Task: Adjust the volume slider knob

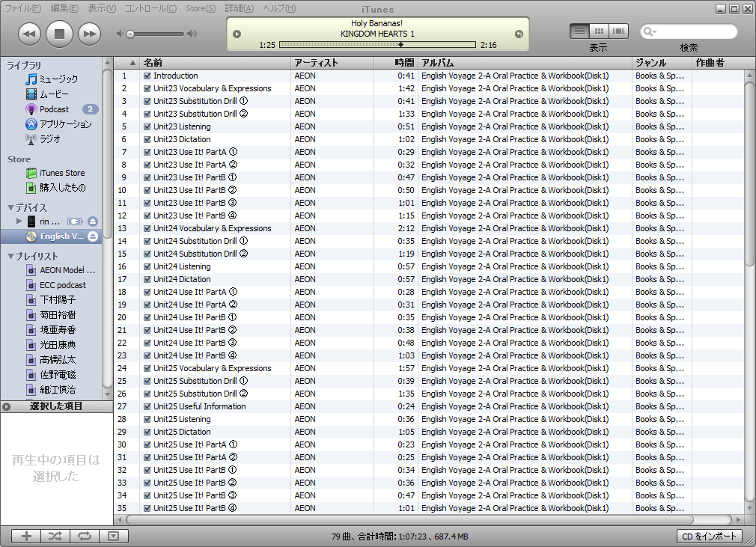Action: point(130,34)
